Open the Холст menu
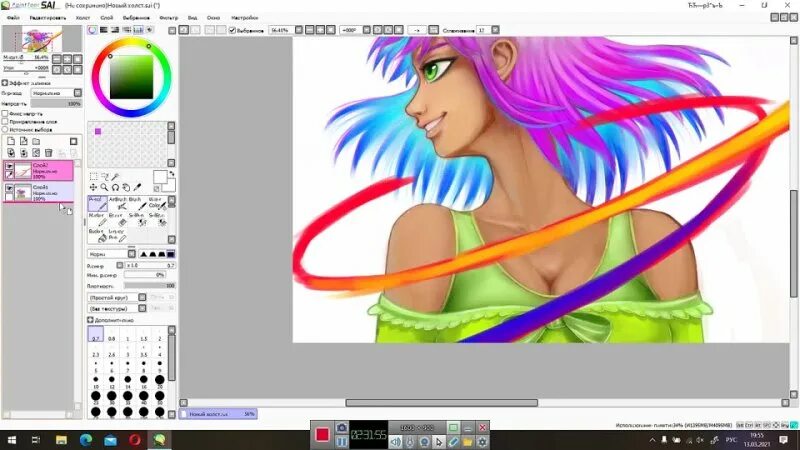800x450 pixels. pos(83,17)
